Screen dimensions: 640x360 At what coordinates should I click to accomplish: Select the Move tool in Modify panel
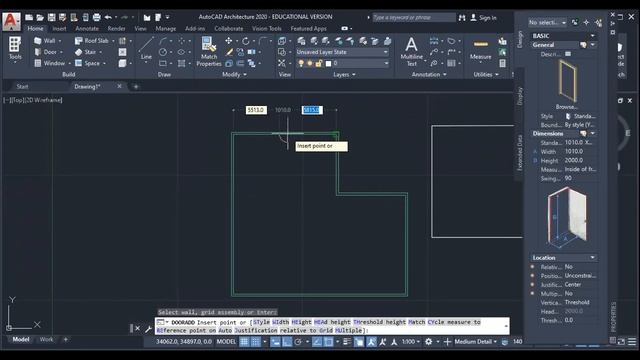coord(229,41)
